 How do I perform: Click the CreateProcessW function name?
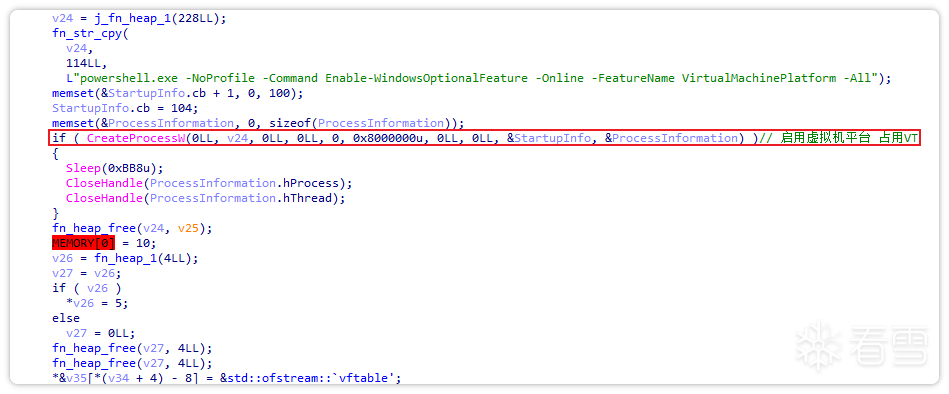pyautogui.click(x=136, y=139)
